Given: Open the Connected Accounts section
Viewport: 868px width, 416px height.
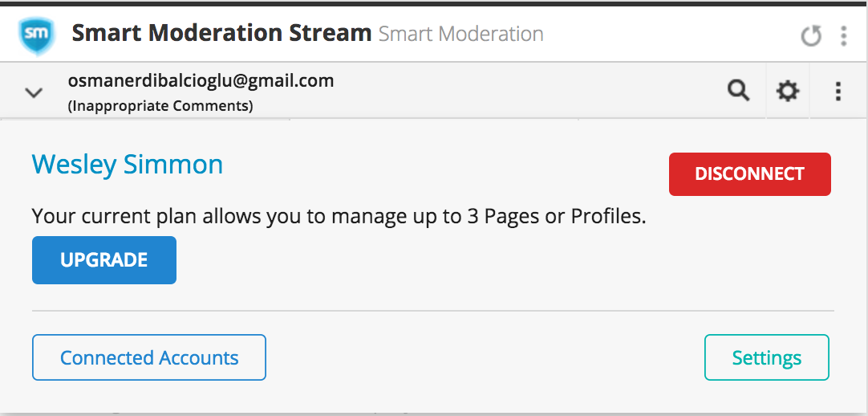Looking at the screenshot, I should click(x=149, y=357).
